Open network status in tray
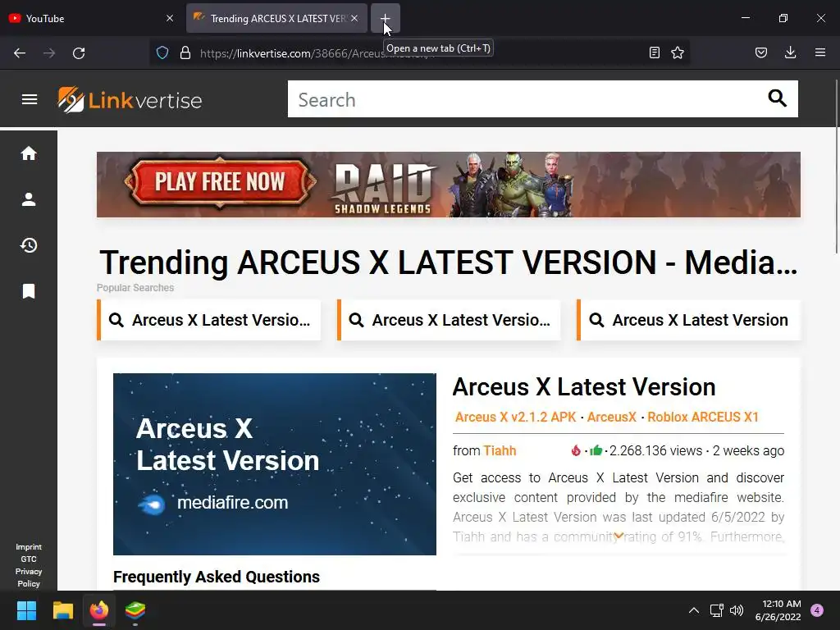Image resolution: width=840 pixels, height=630 pixels. click(716, 610)
